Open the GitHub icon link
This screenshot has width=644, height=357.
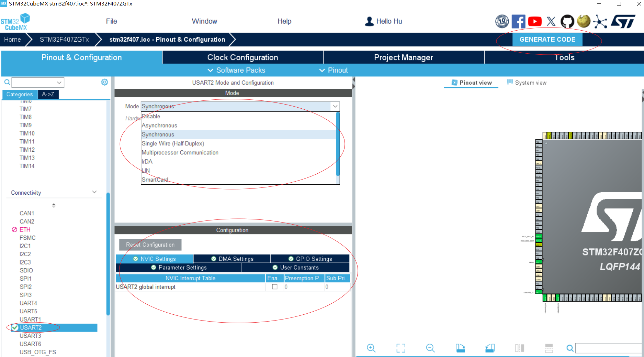(567, 21)
